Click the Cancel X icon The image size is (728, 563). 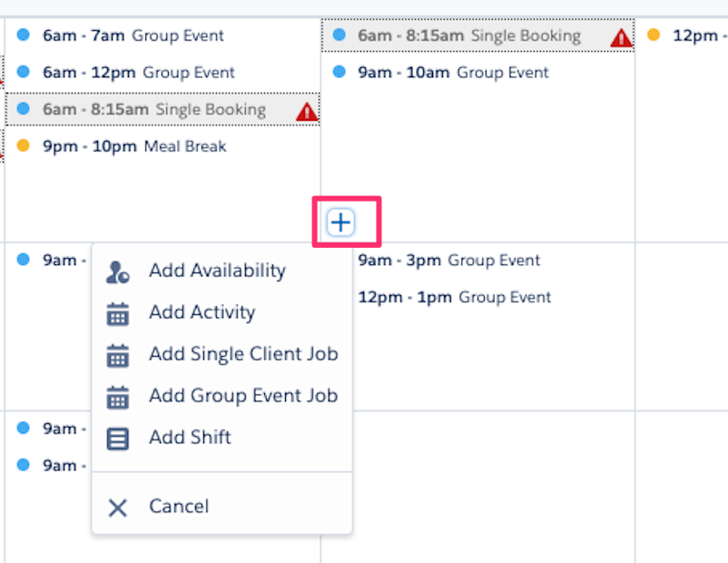point(117,508)
